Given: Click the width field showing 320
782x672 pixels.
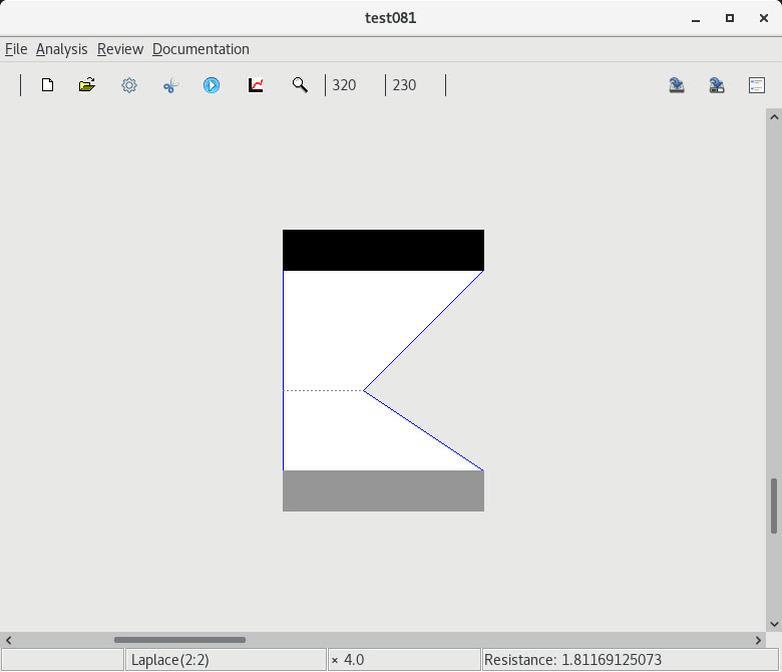Looking at the screenshot, I should pyautogui.click(x=354, y=85).
